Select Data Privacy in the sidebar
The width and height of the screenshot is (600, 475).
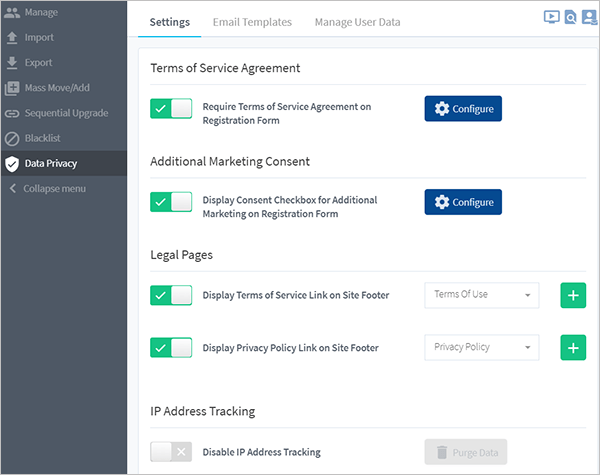pos(64,163)
